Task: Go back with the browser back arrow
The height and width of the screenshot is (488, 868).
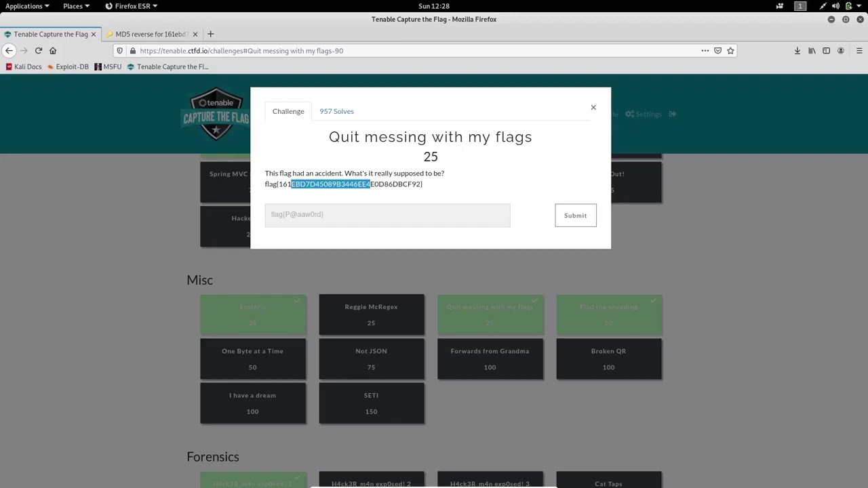Action: (x=9, y=51)
